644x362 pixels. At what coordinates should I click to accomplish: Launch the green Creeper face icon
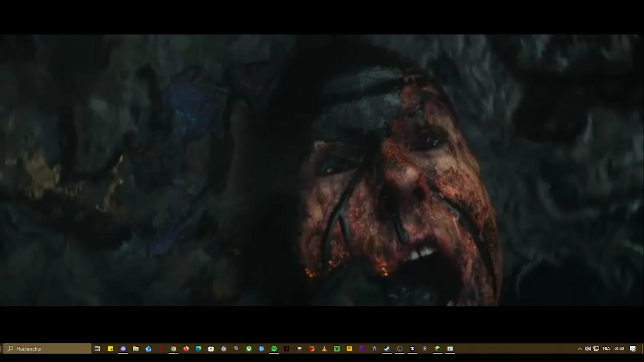337,348
